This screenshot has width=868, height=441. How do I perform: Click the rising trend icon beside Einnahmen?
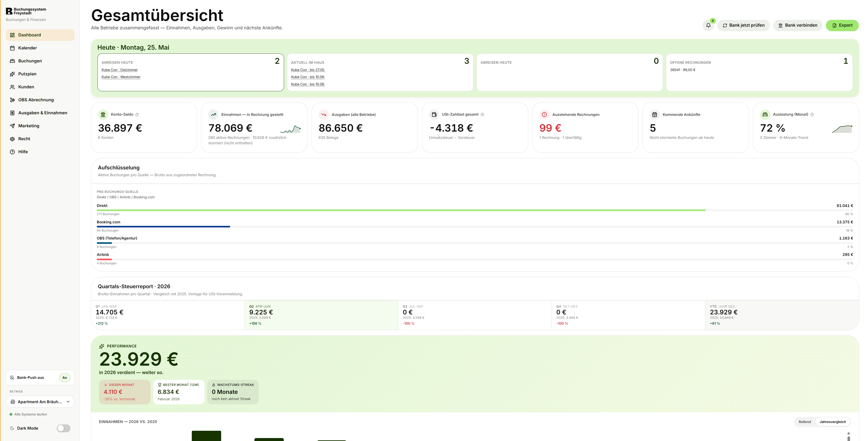213,115
